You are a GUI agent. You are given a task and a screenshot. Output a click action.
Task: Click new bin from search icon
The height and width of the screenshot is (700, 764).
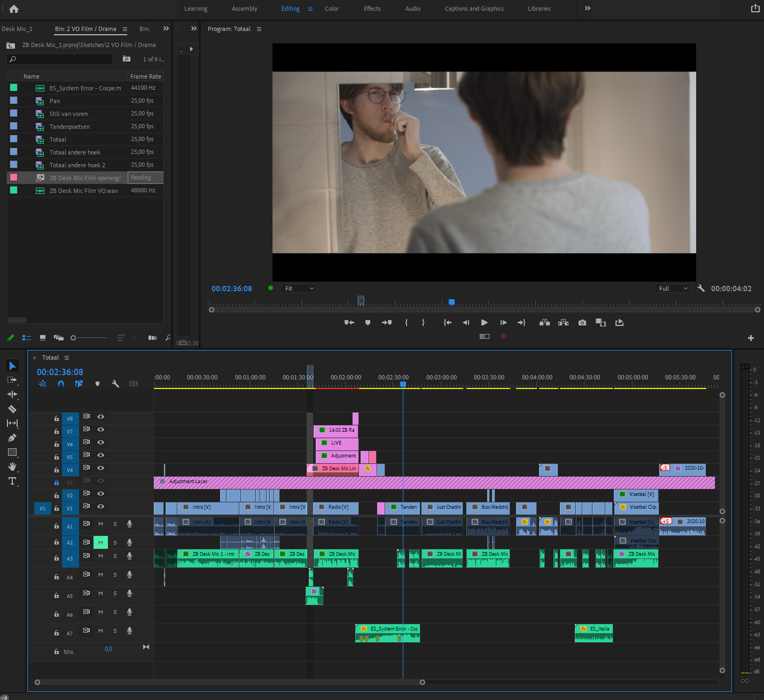click(x=127, y=59)
